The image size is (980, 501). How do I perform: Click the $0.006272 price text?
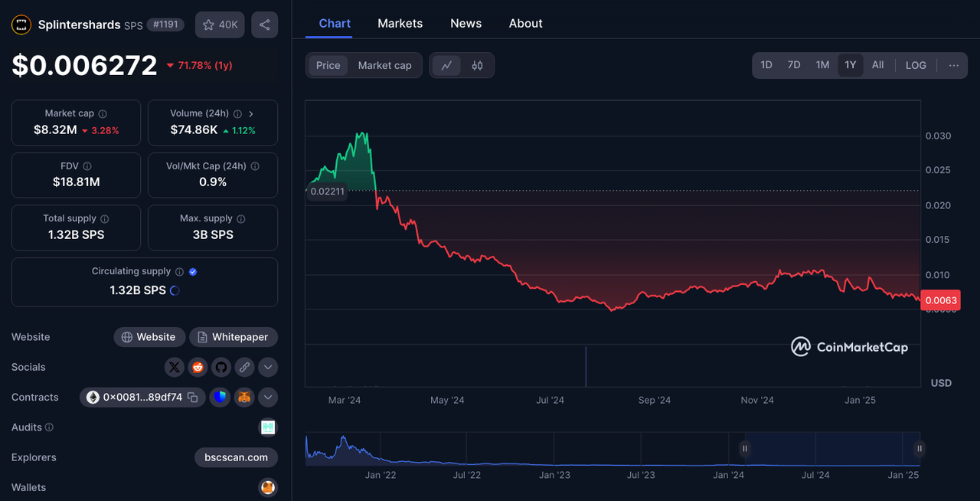tap(84, 66)
